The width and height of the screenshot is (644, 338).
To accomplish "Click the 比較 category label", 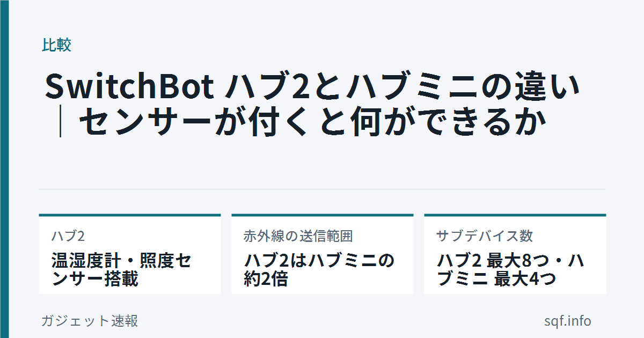I will [56, 45].
